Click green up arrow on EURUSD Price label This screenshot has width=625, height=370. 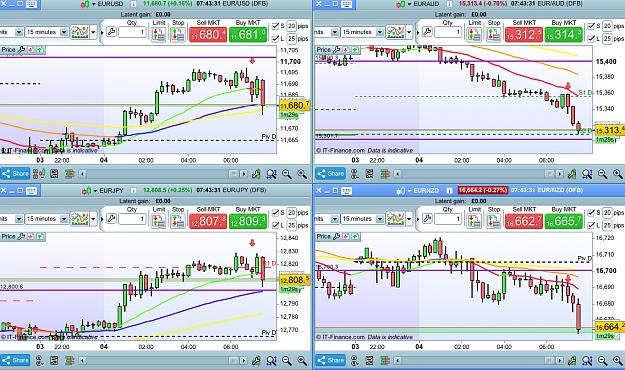[x=40, y=50]
